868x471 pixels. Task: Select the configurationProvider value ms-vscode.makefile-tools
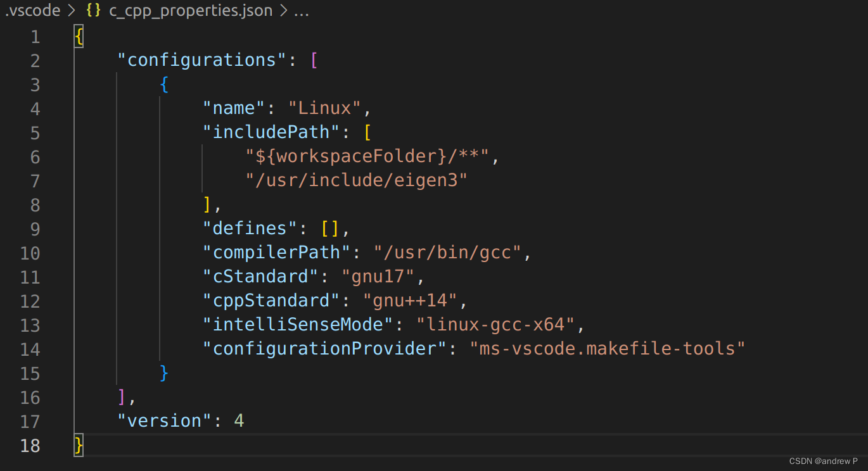(608, 349)
